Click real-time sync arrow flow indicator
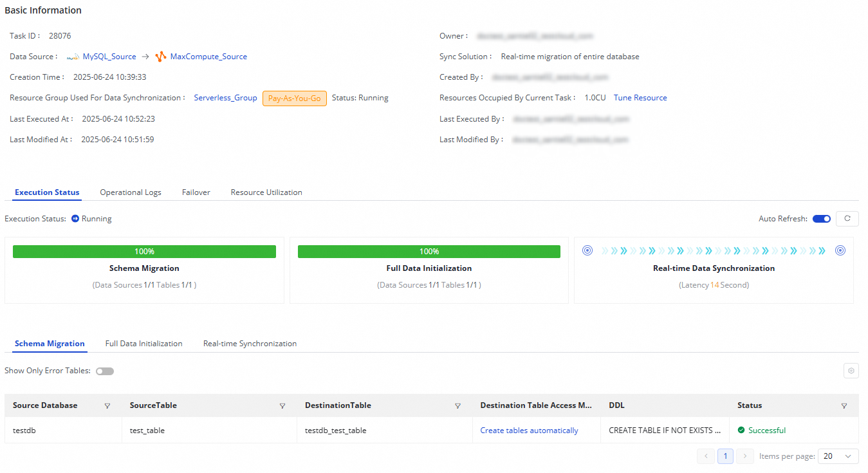This screenshot has height=473, width=868. coord(714,251)
